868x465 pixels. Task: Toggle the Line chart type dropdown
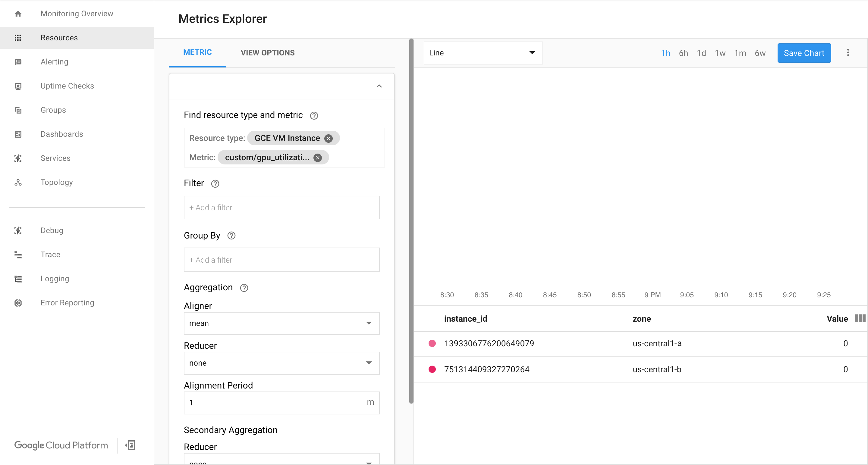482,53
